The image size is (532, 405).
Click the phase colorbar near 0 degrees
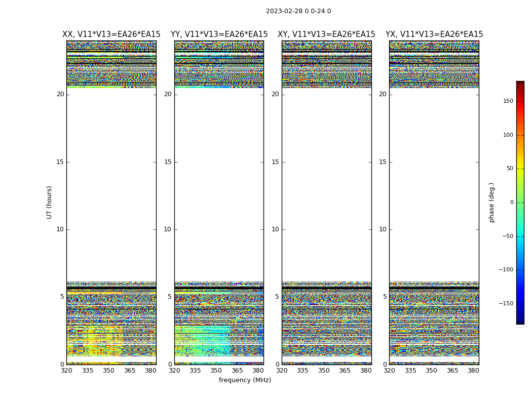tap(520, 202)
